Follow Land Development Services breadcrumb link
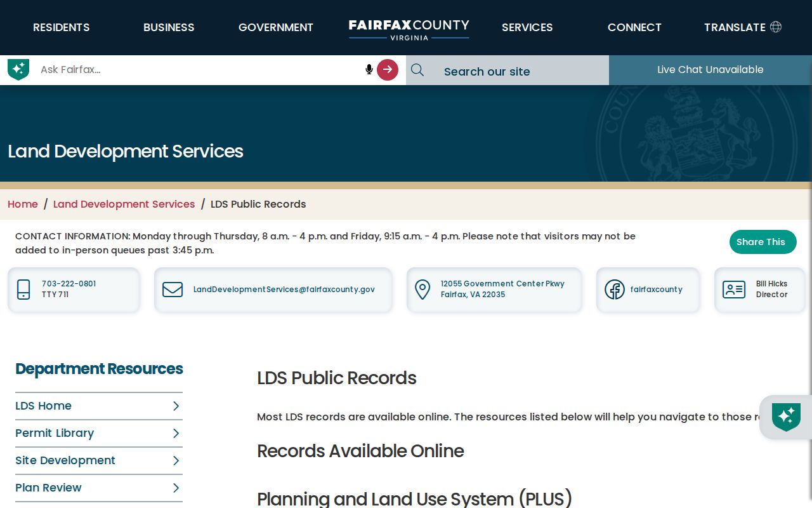 (124, 204)
